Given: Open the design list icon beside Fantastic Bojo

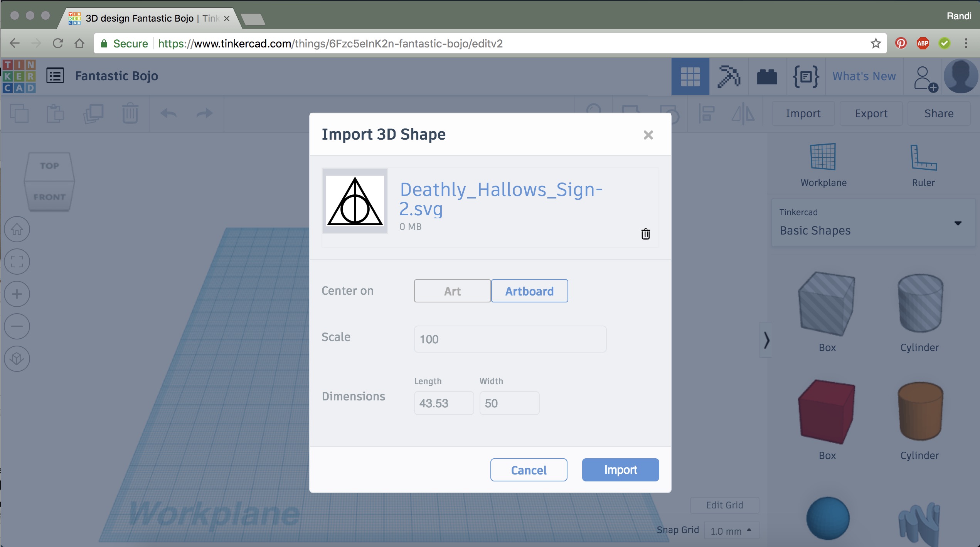Looking at the screenshot, I should (x=55, y=76).
